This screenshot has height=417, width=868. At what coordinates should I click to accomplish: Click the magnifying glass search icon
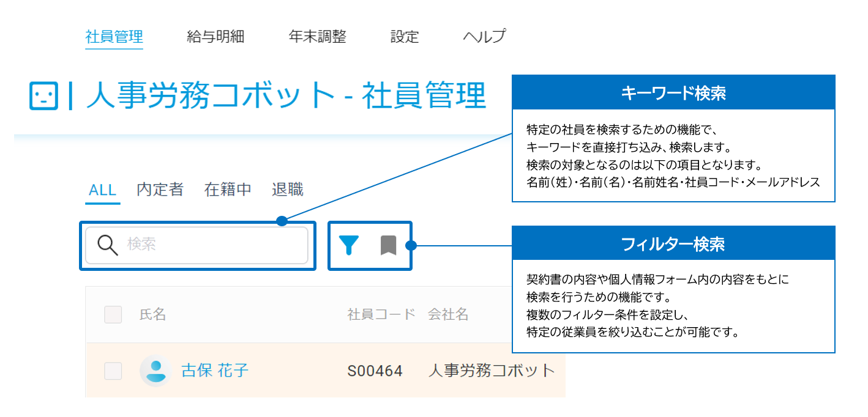point(108,246)
